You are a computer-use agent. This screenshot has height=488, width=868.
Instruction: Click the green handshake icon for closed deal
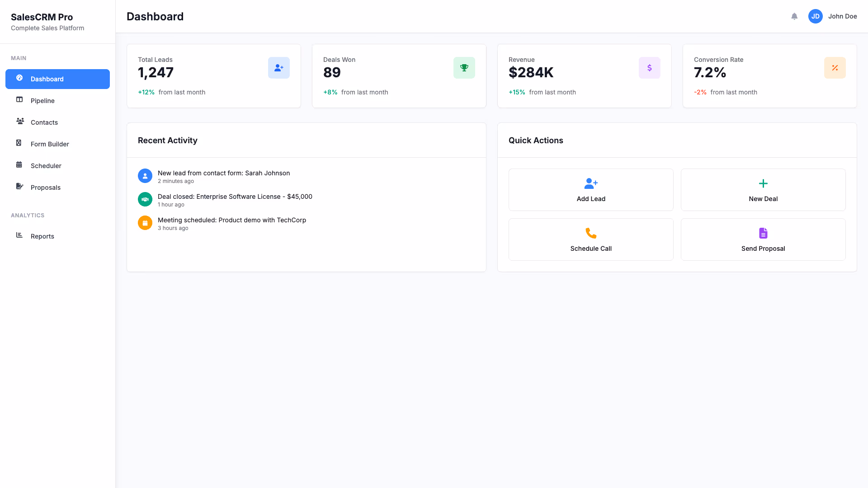point(145,199)
